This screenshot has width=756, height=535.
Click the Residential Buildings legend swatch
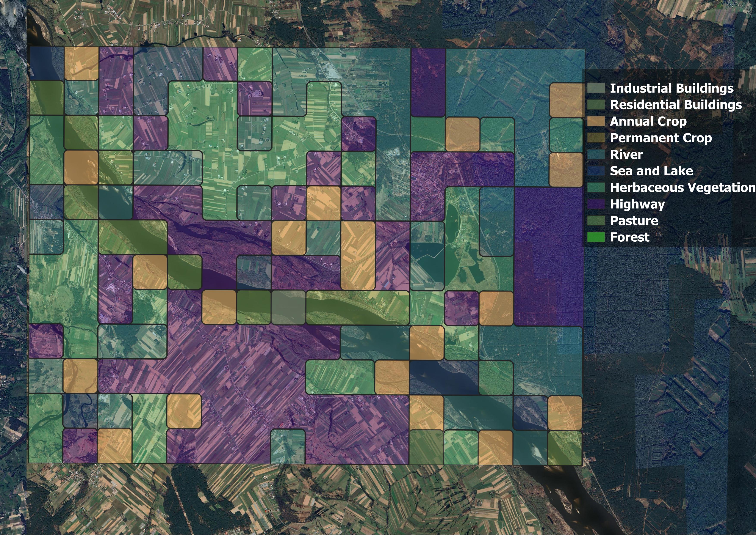[596, 105]
